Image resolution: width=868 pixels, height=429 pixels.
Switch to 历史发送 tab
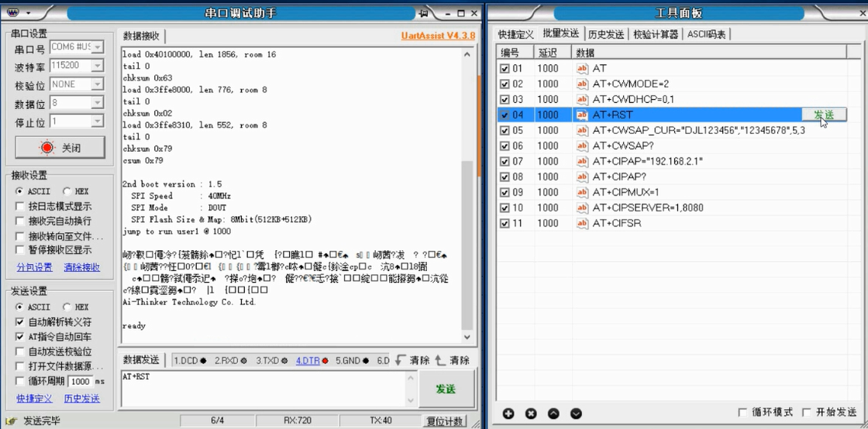tap(606, 34)
